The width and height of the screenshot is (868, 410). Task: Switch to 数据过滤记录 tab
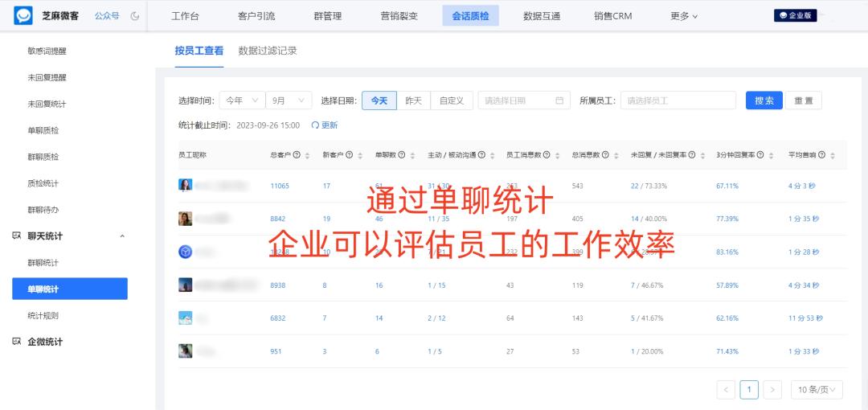tap(268, 51)
